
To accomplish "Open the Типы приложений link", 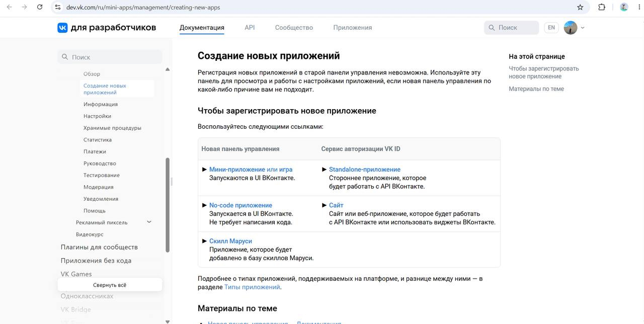I will [x=252, y=287].
